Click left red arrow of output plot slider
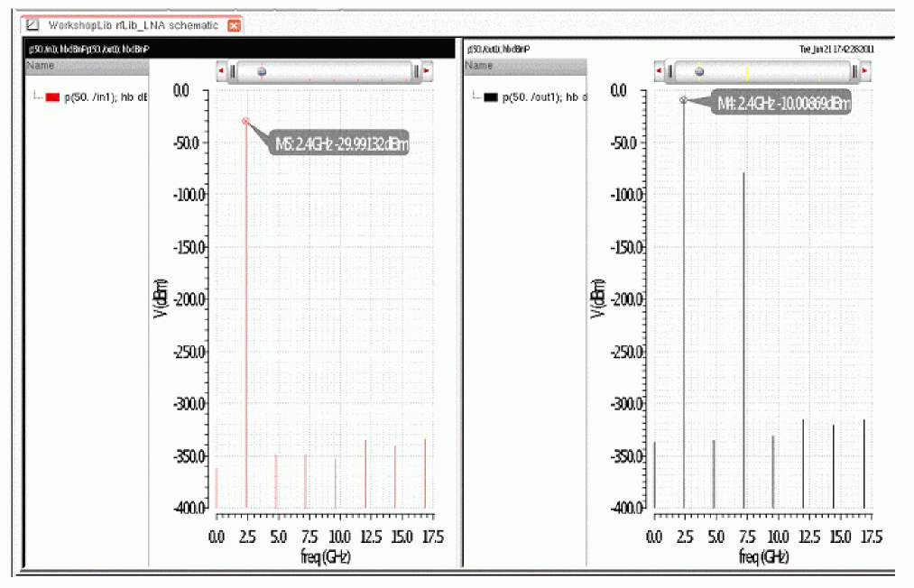The image size is (914, 588). point(659,70)
